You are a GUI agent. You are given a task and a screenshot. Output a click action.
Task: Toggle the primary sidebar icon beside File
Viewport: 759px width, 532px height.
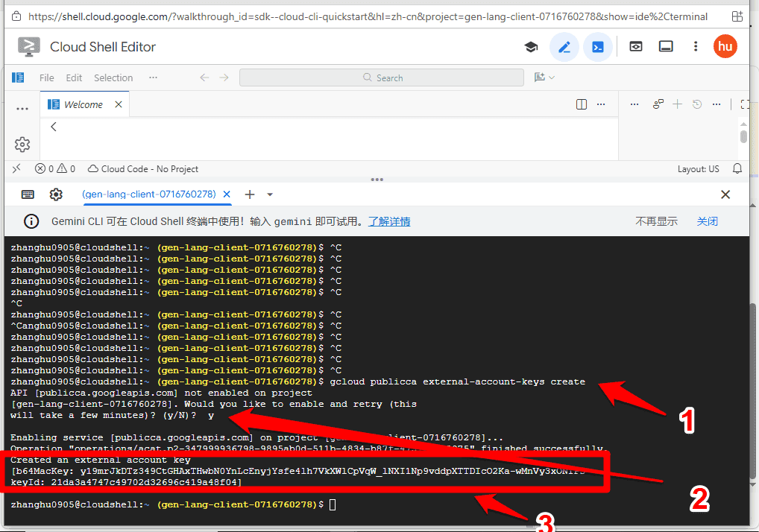(18, 77)
